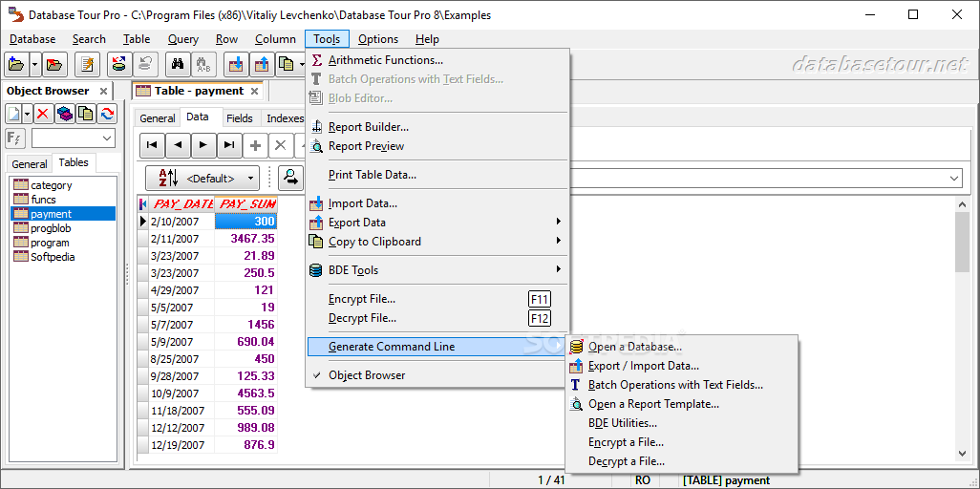The image size is (980, 489).
Task: Choose Report Builder... menu item
Action: click(x=369, y=127)
